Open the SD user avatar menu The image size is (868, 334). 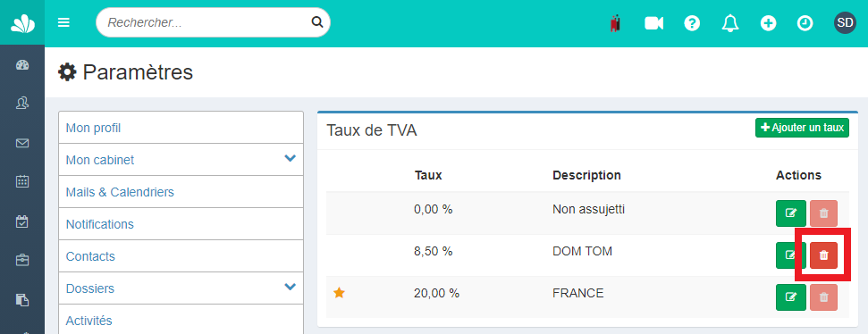(x=845, y=23)
